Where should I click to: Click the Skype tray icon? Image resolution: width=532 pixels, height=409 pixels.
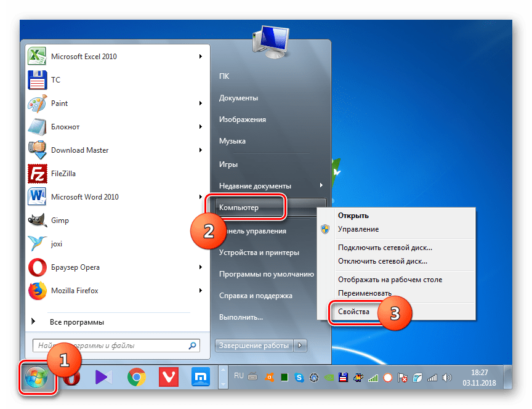299,377
